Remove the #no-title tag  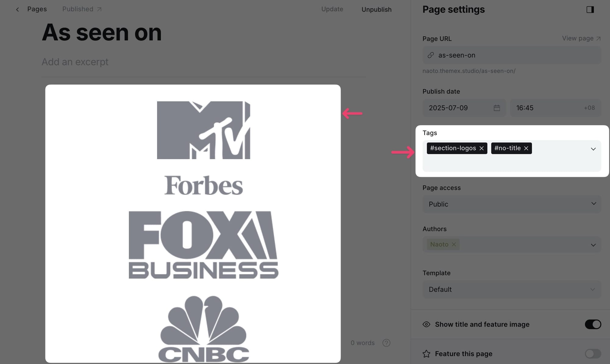point(526,148)
